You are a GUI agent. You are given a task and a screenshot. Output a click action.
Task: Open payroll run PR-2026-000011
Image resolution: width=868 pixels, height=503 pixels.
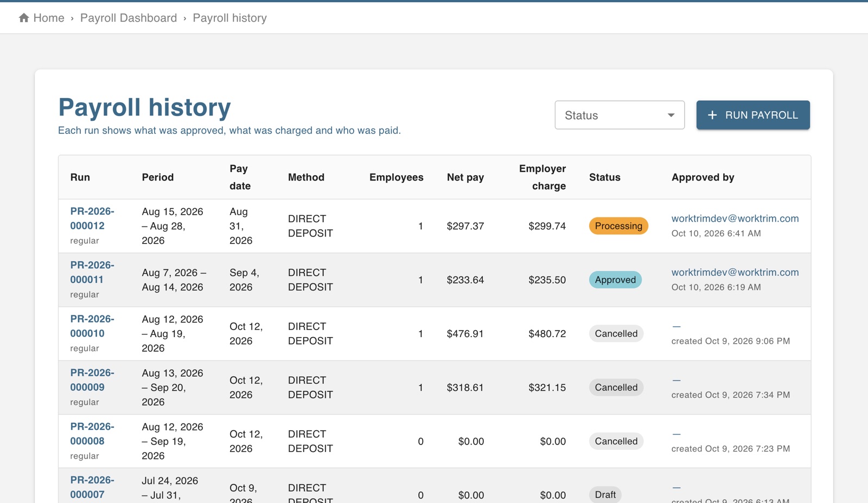[x=92, y=272]
